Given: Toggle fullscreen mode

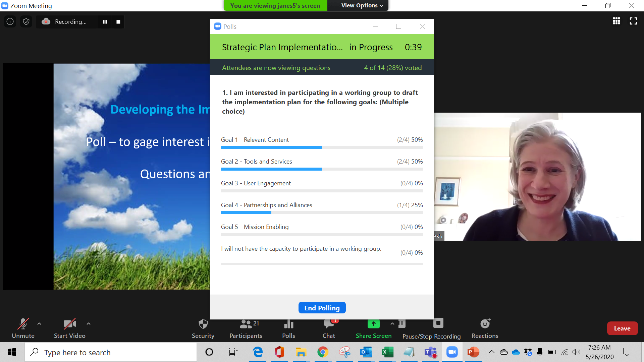Looking at the screenshot, I should click(634, 21).
